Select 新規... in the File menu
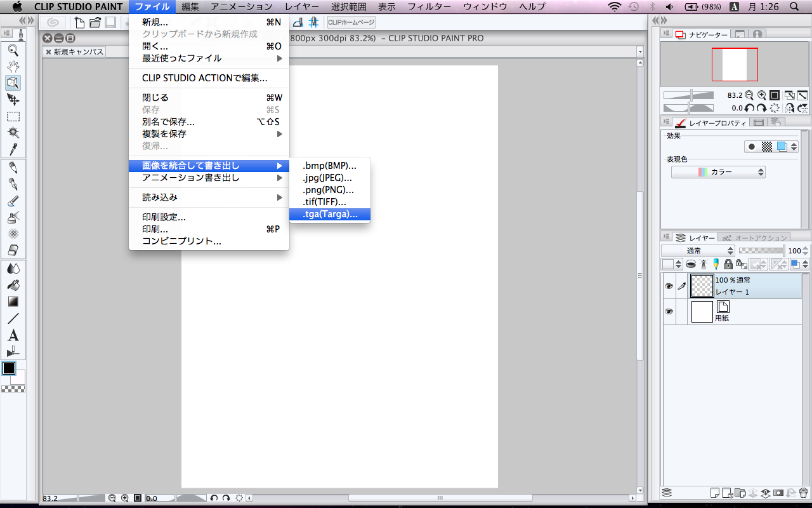Image resolution: width=812 pixels, height=508 pixels. [x=209, y=22]
